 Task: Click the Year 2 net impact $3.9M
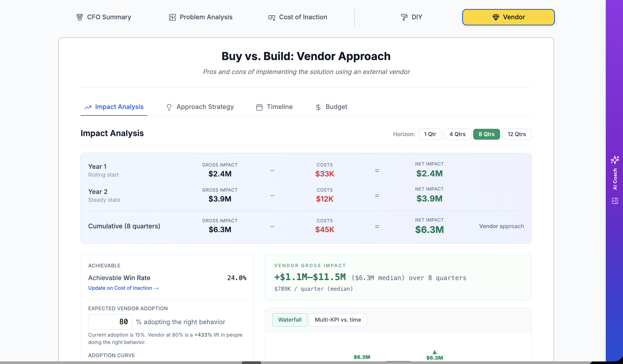pyautogui.click(x=429, y=198)
